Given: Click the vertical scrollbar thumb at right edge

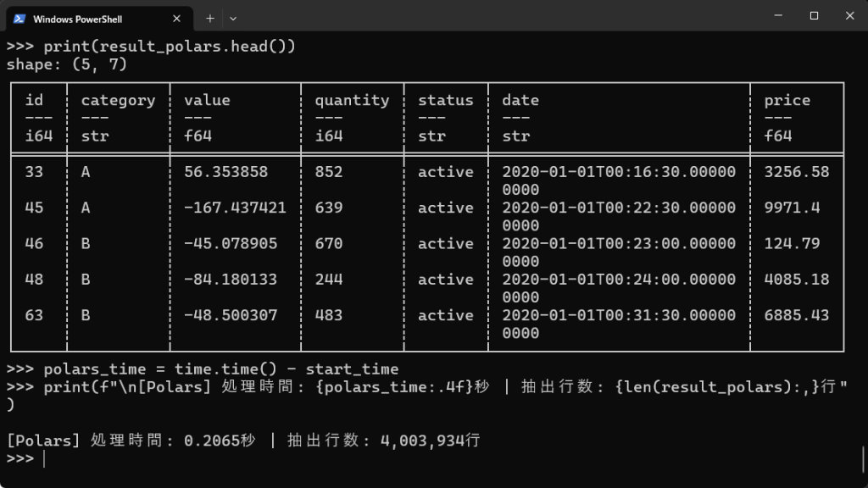Looking at the screenshot, I should (864, 457).
